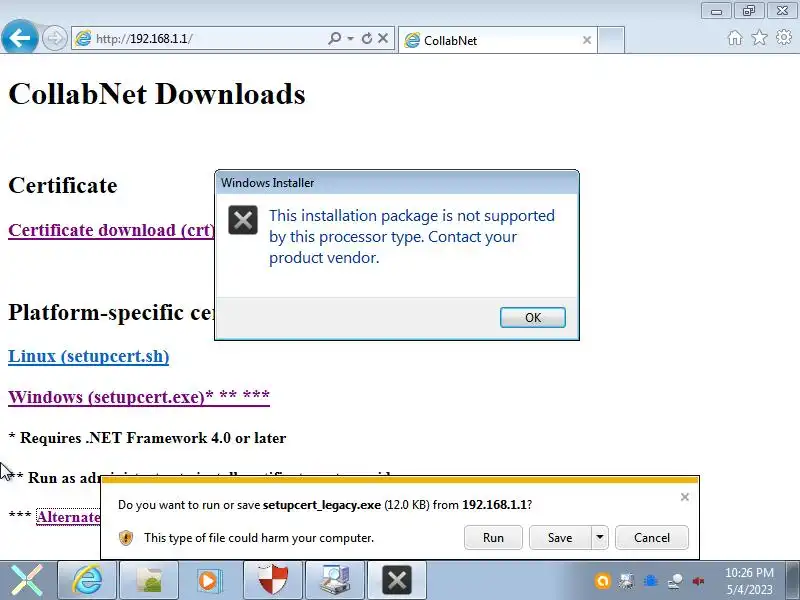Open the address bar dropdown arrow
The width and height of the screenshot is (800, 600).
click(x=350, y=38)
